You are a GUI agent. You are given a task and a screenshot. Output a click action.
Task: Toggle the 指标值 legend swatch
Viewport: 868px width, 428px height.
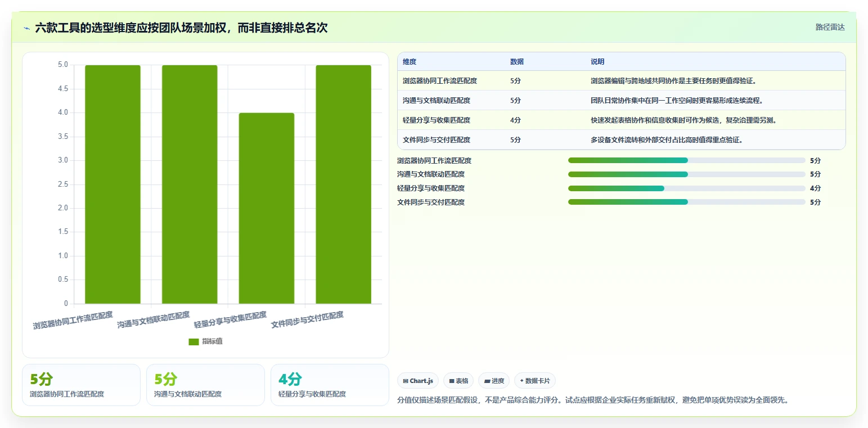pos(194,341)
